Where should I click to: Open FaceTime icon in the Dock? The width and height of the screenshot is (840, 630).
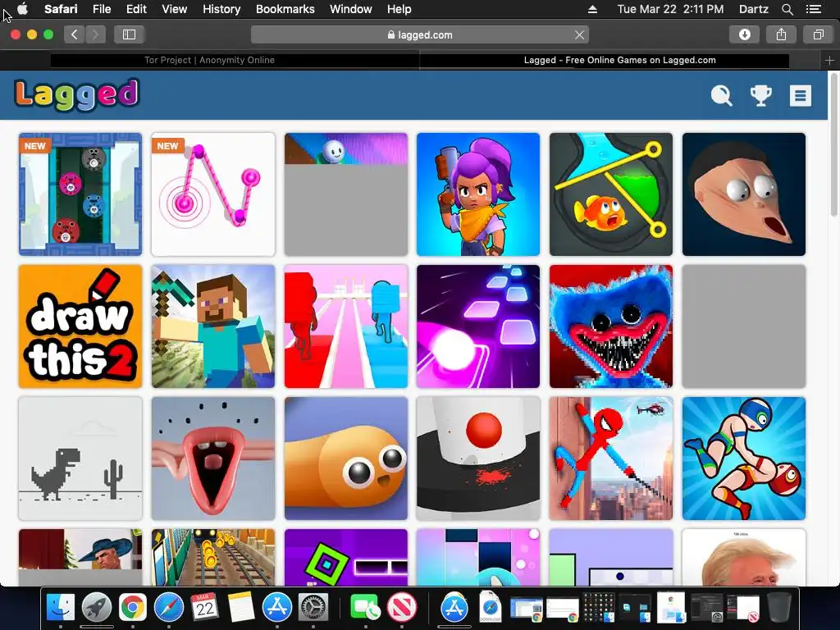[x=365, y=608]
